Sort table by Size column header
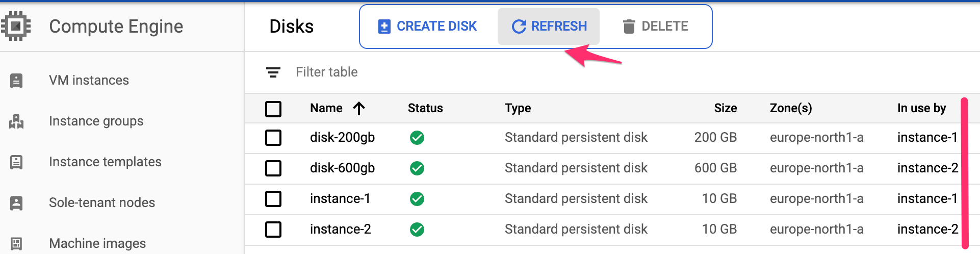980x254 pixels. 725,108
